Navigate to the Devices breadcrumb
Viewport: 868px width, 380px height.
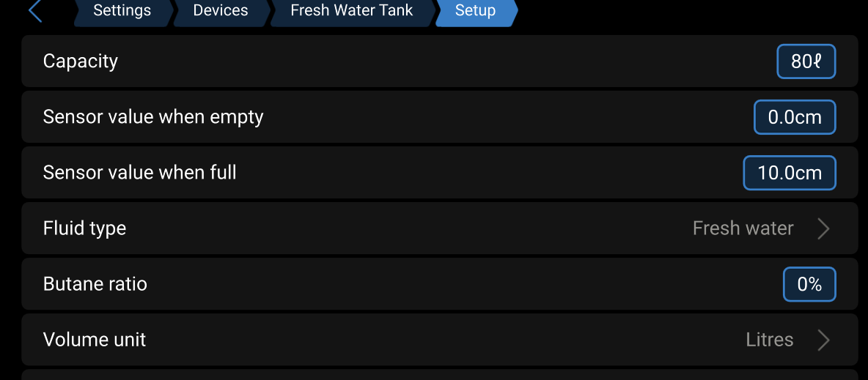tap(221, 11)
